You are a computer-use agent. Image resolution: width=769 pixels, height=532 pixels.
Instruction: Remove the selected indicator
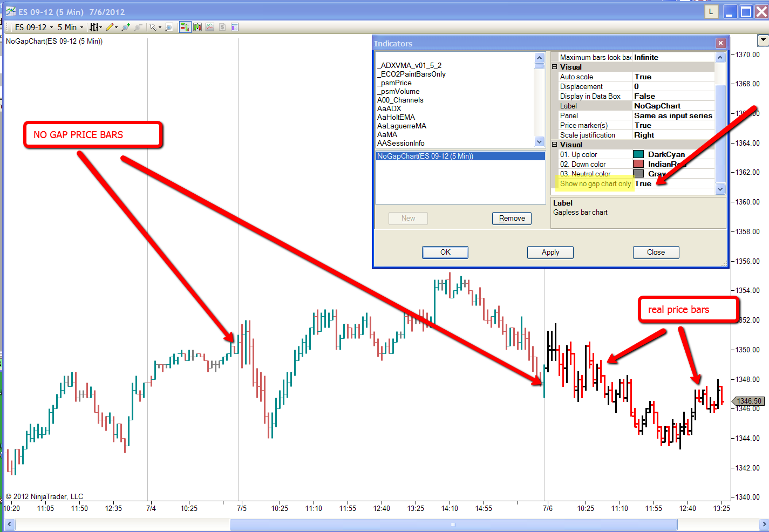pyautogui.click(x=512, y=218)
